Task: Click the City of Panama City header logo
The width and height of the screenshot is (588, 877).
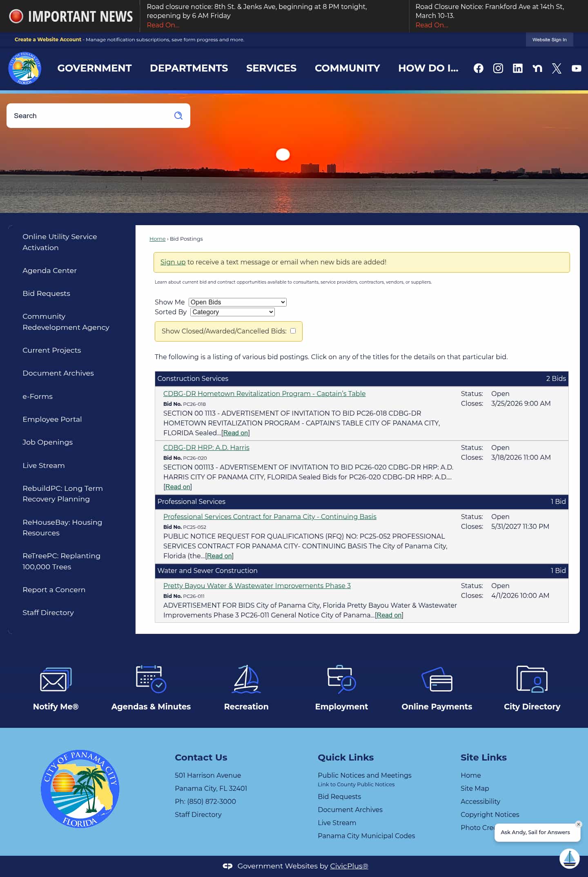Action: [x=24, y=68]
